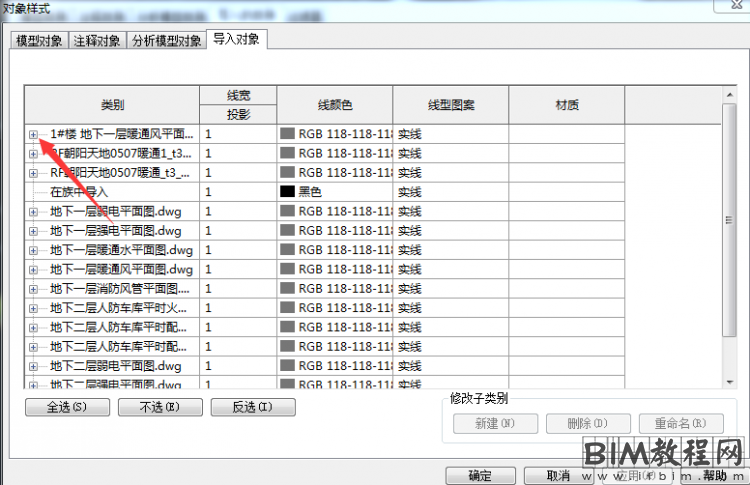
Task: Click material cell of 1#楼 地下一层暖通风平面
Action: (x=567, y=134)
